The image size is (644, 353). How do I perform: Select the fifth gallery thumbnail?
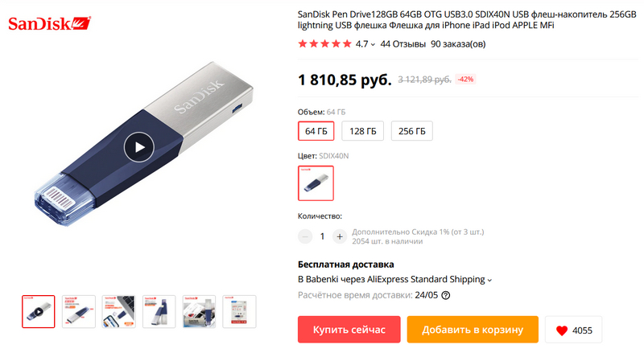(x=199, y=311)
